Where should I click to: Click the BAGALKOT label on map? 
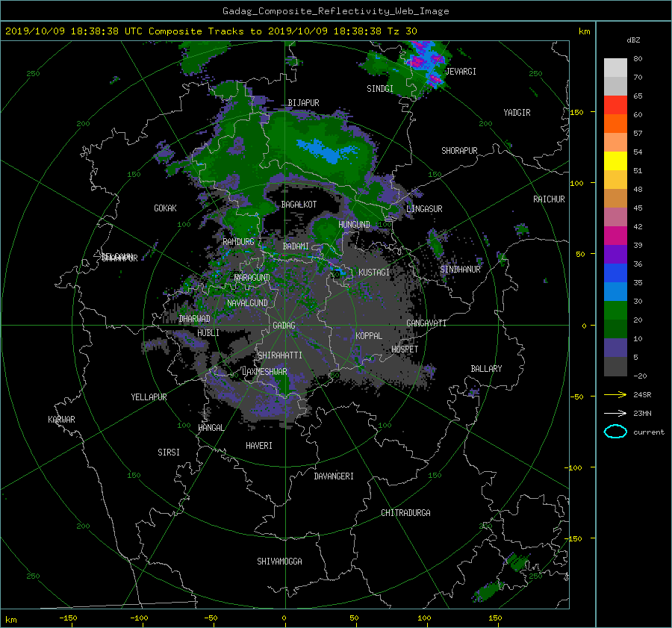pos(299,205)
